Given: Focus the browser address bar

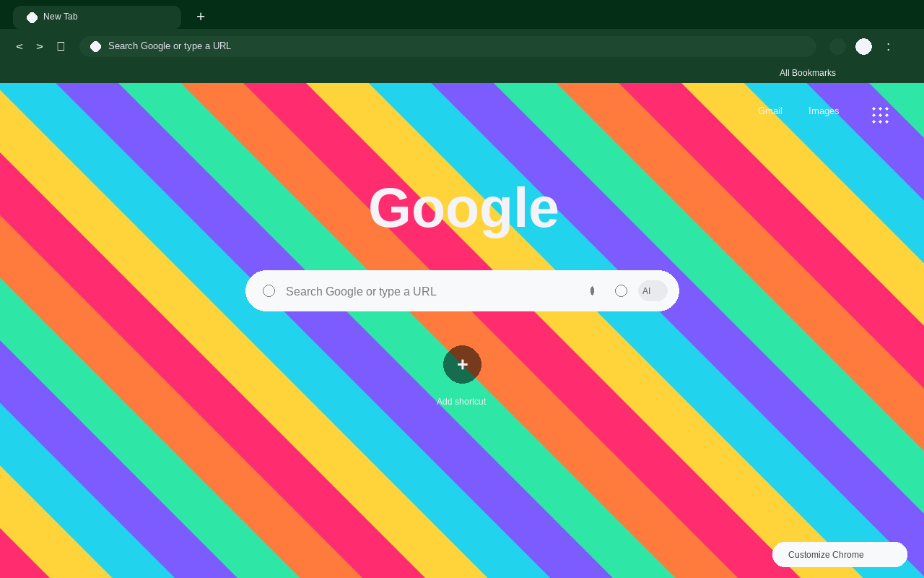Looking at the screenshot, I should click(x=448, y=46).
